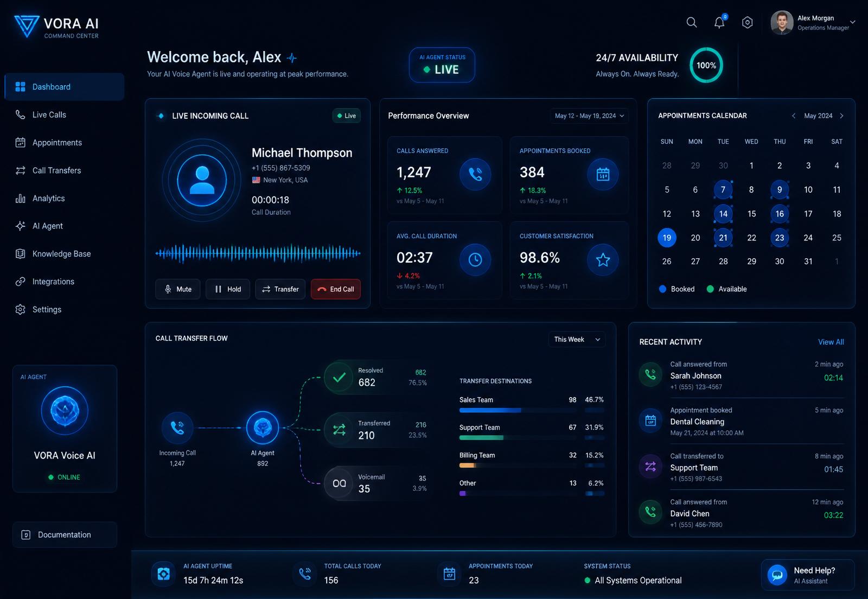Open Knowledge Base sidebar item
The image size is (868, 599).
(x=65, y=254)
